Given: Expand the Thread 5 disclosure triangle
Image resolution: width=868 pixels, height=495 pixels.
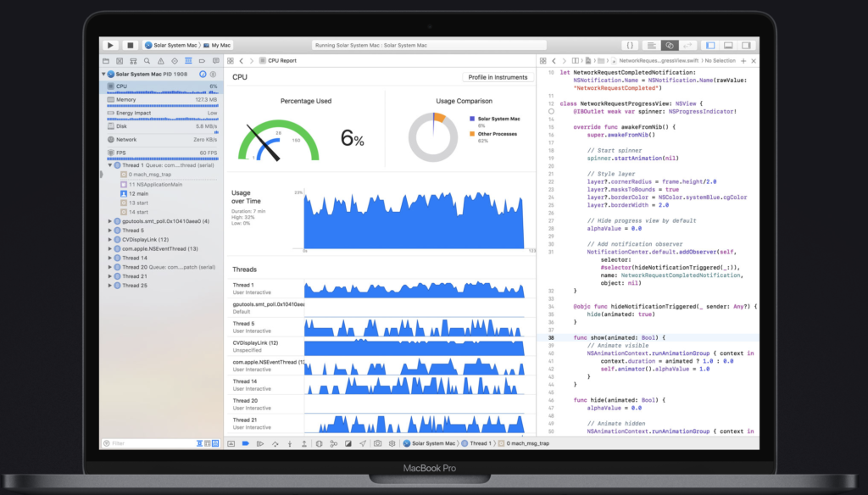Looking at the screenshot, I should 109,231.
